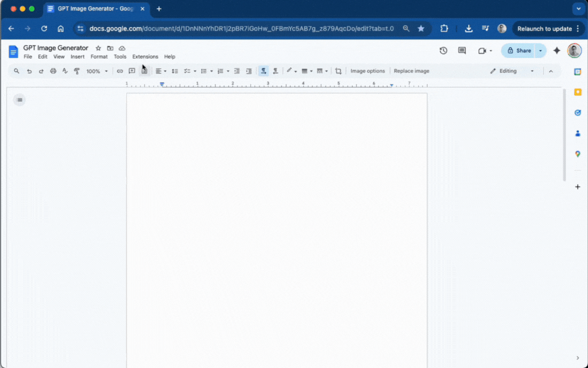Open Google Calendar in the sidebar
588x368 pixels.
578,72
